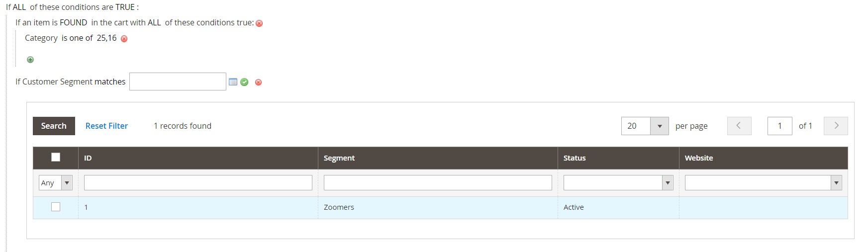The width and height of the screenshot is (868, 252).
Task: Click the Customer Segment matches input field
Action: coord(178,82)
